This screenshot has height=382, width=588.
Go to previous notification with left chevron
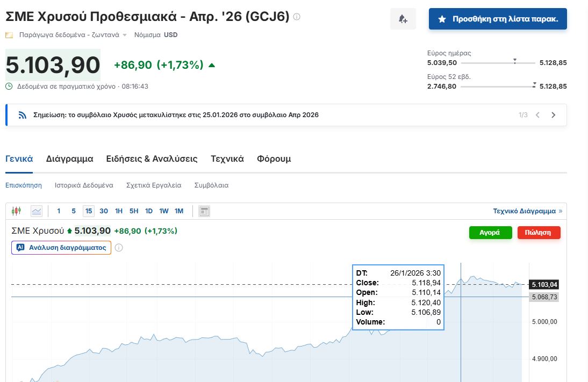coord(538,115)
